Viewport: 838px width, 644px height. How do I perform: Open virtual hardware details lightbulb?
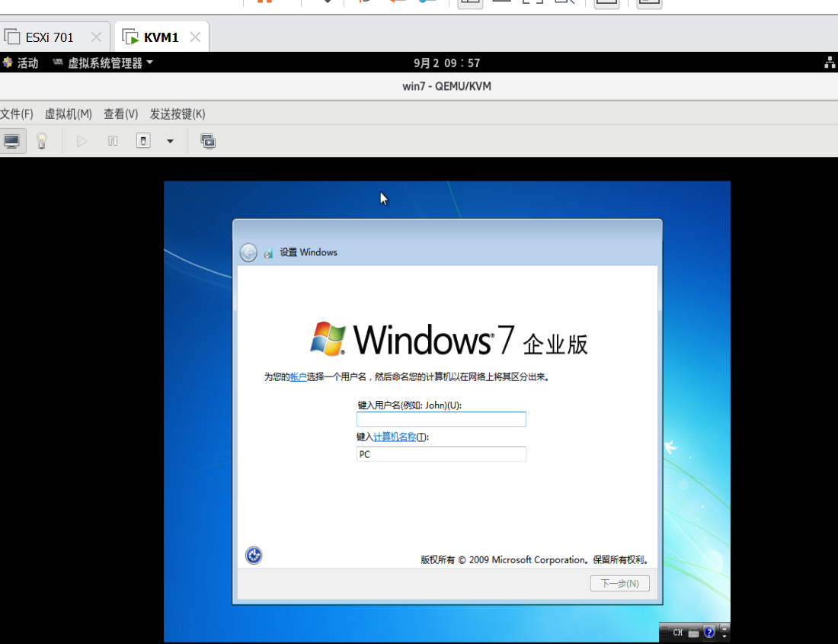[x=42, y=141]
